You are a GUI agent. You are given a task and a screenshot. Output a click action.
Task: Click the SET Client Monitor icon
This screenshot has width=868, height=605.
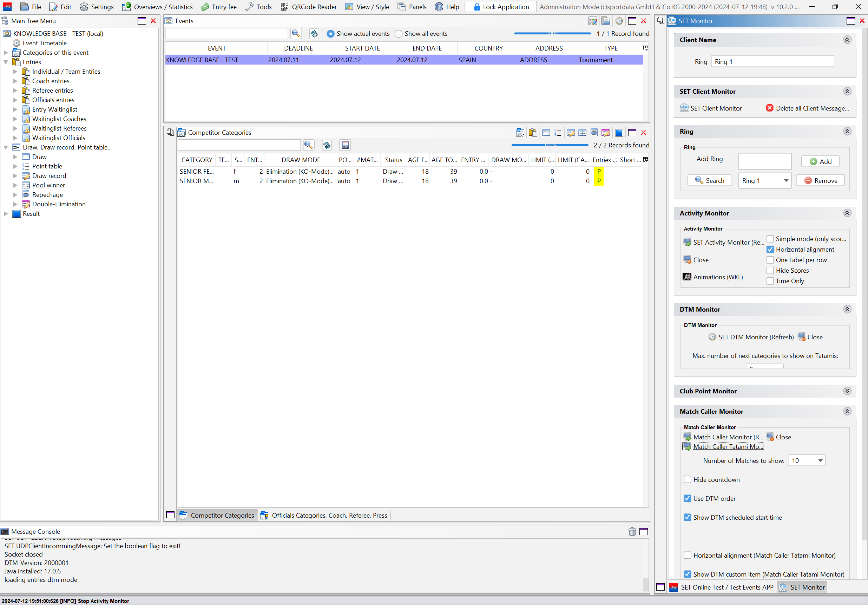pyautogui.click(x=684, y=108)
